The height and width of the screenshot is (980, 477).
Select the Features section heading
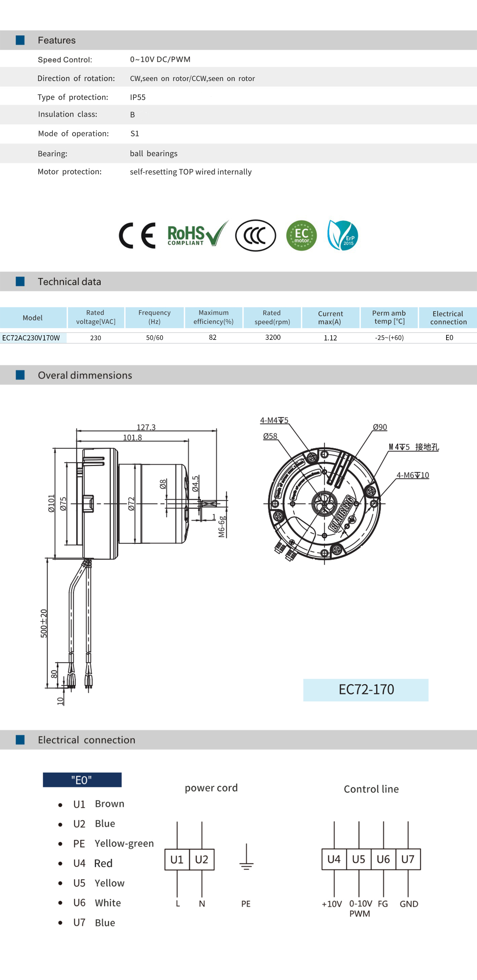tap(57, 40)
